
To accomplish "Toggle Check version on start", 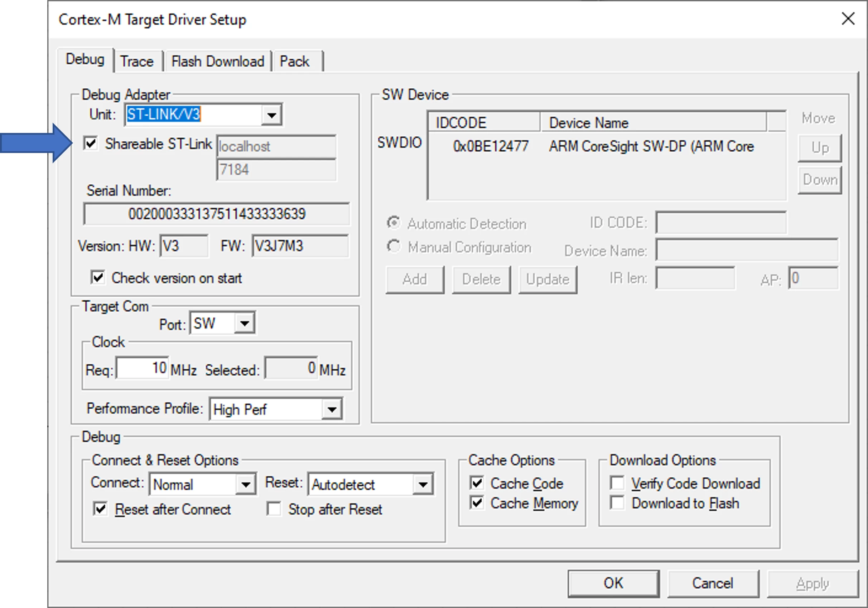I will coord(97,278).
